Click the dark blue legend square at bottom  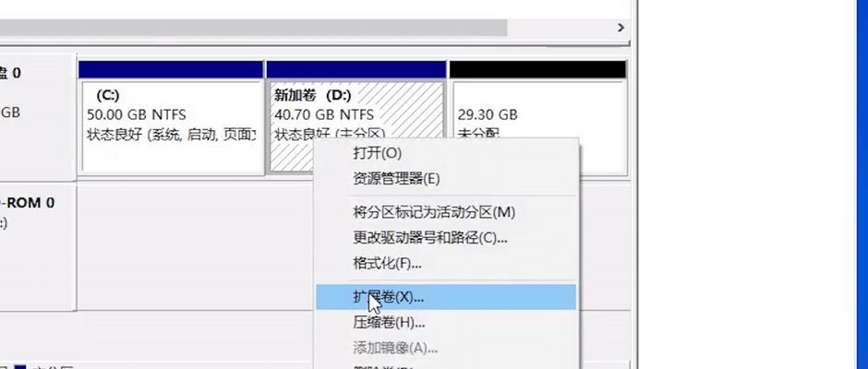click(x=20, y=367)
